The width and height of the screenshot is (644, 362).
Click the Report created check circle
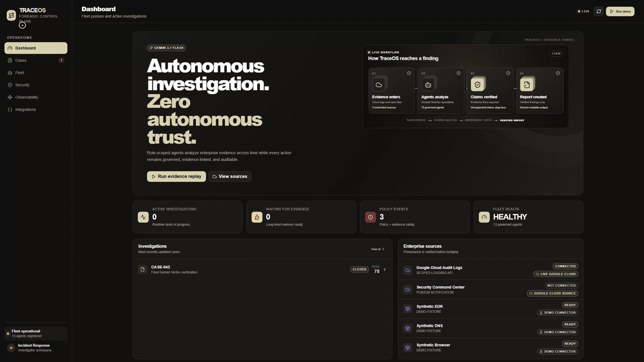tap(558, 73)
